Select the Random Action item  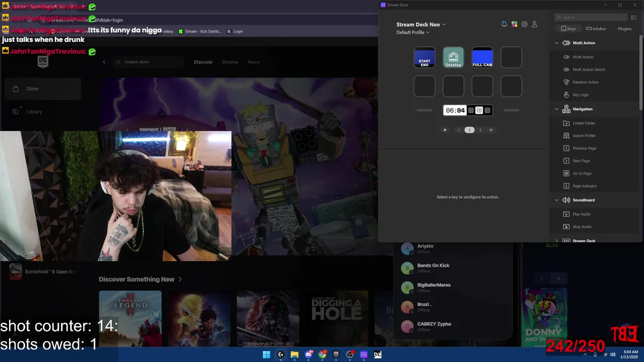click(586, 82)
